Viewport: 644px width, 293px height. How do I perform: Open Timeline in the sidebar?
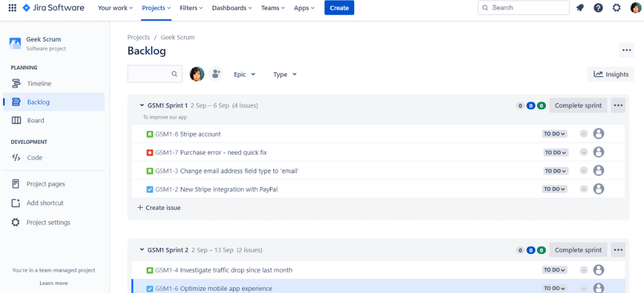[54, 83]
